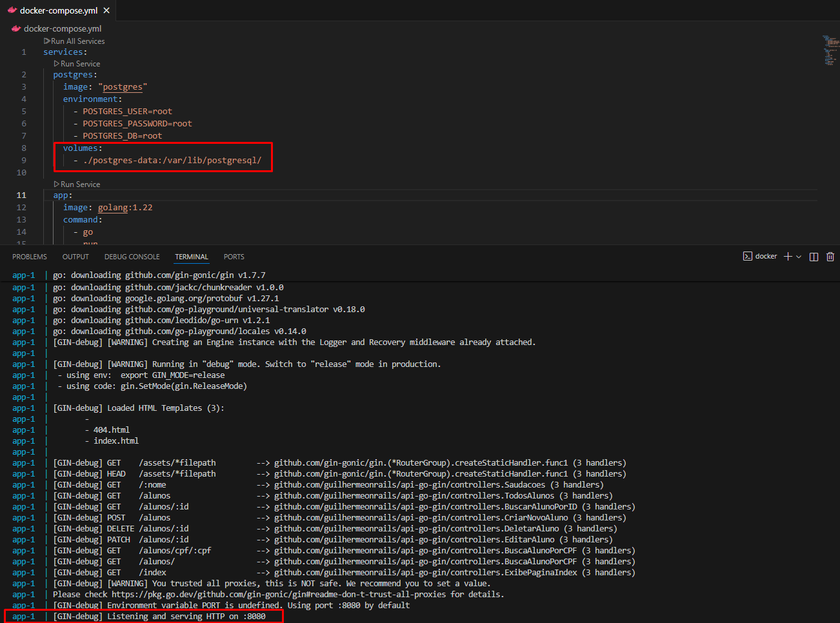Click the TERMINAL panel tab

point(192,257)
